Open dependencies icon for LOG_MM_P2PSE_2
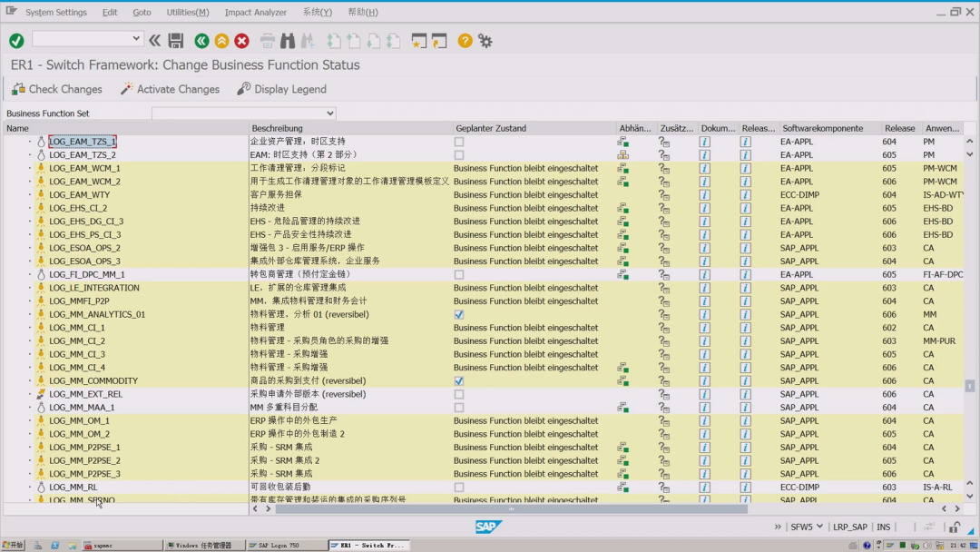Screen dimensions: 980x552 pyautogui.click(x=623, y=460)
